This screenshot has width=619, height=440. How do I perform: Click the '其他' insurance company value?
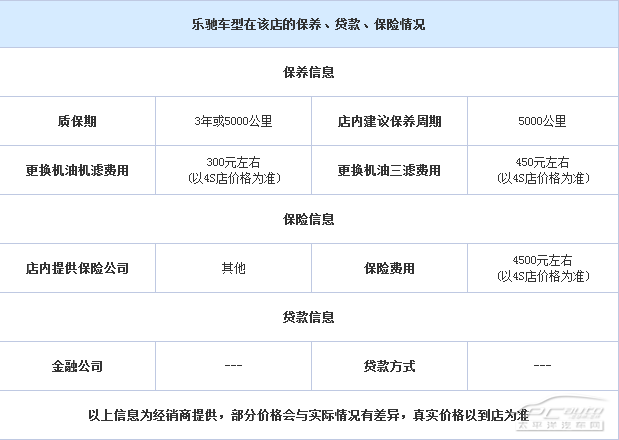[x=233, y=268]
